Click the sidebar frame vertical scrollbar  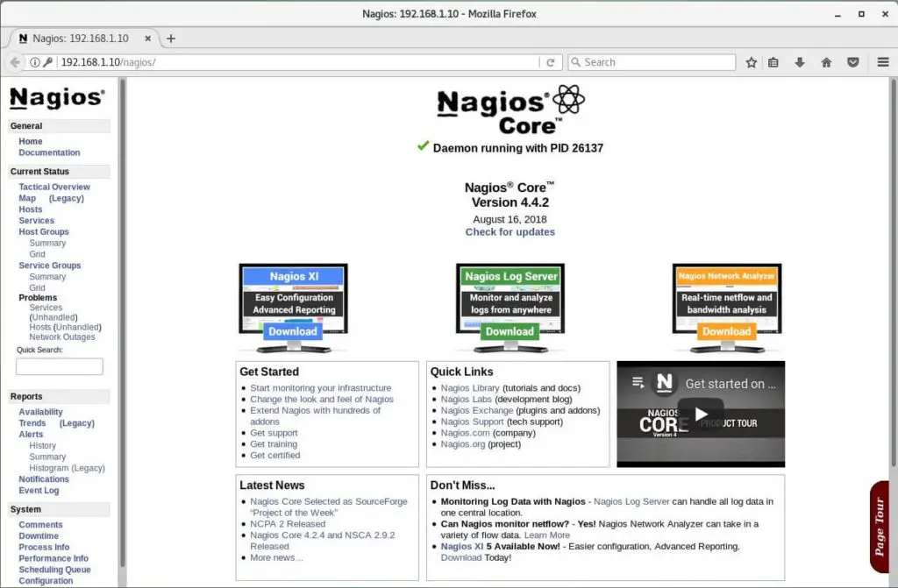tap(122, 323)
